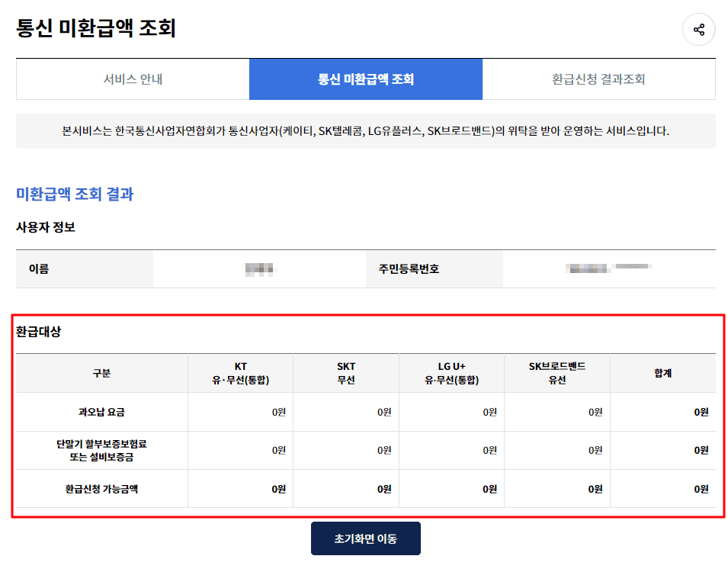The image size is (728, 572).
Task: Click the SKT 무선 column header
Action: click(x=345, y=372)
